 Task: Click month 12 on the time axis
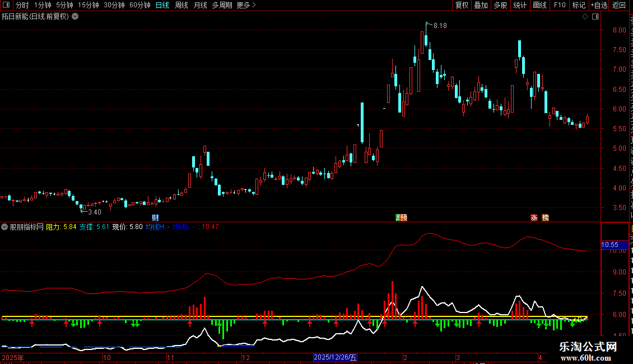(x=246, y=357)
